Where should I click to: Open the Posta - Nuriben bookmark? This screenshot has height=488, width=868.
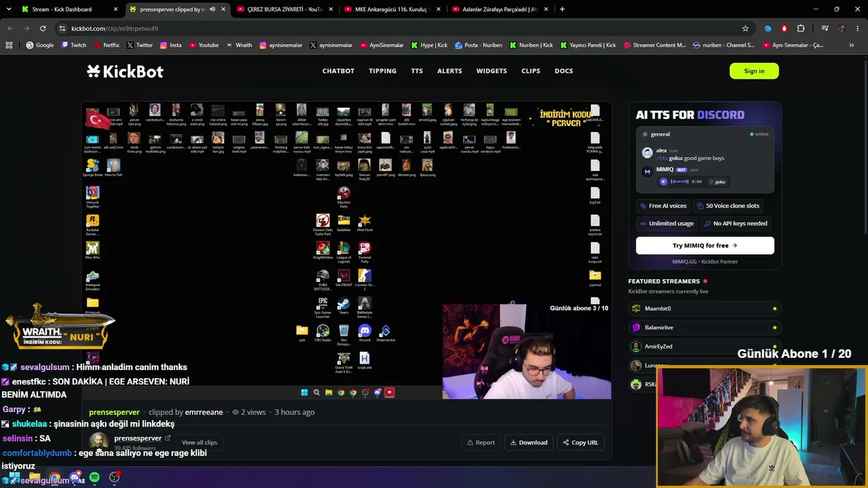479,45
